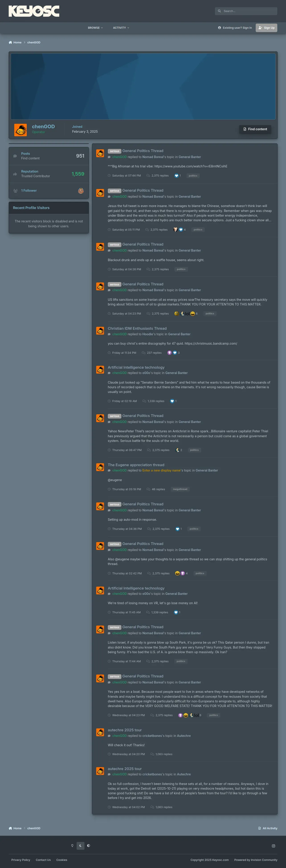
Task: Select the light theme bulb toggle
Action: (x=72, y=846)
